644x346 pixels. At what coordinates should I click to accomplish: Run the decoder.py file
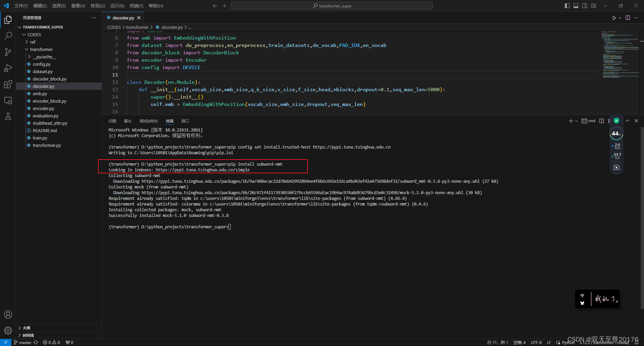[x=614, y=18]
